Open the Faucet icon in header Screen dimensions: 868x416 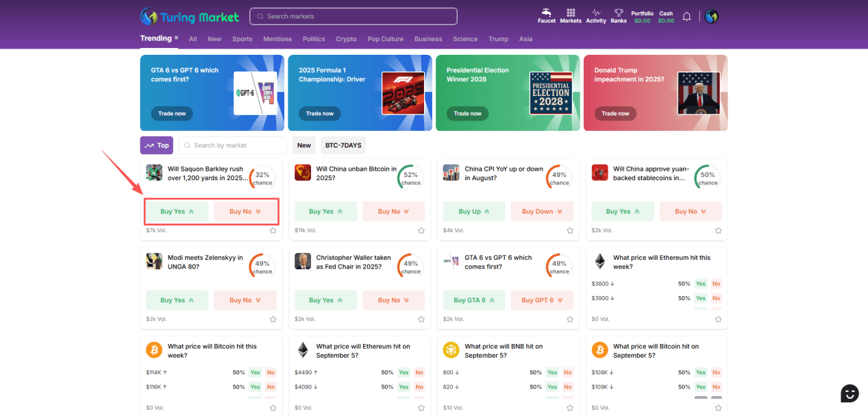547,16
